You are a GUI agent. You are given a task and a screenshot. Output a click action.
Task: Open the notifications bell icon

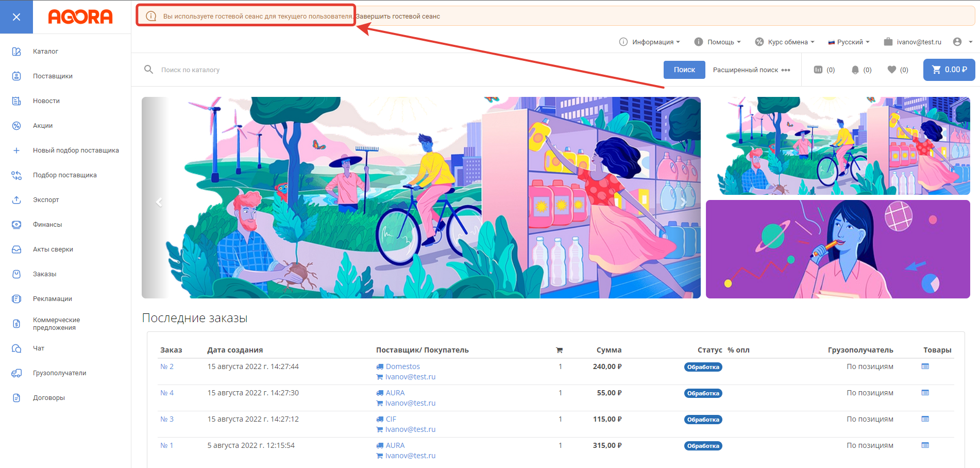click(855, 70)
